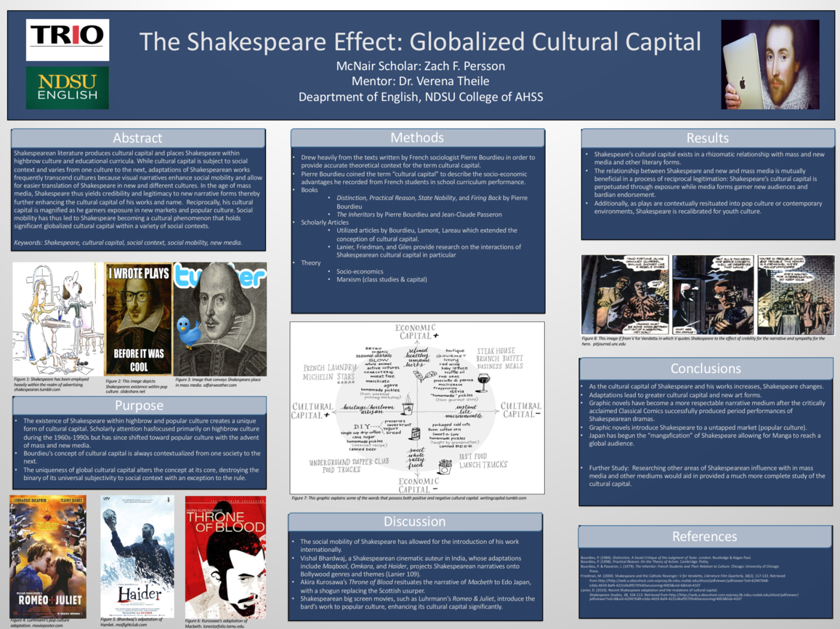Click the Throne of Blood poster

coord(225,556)
